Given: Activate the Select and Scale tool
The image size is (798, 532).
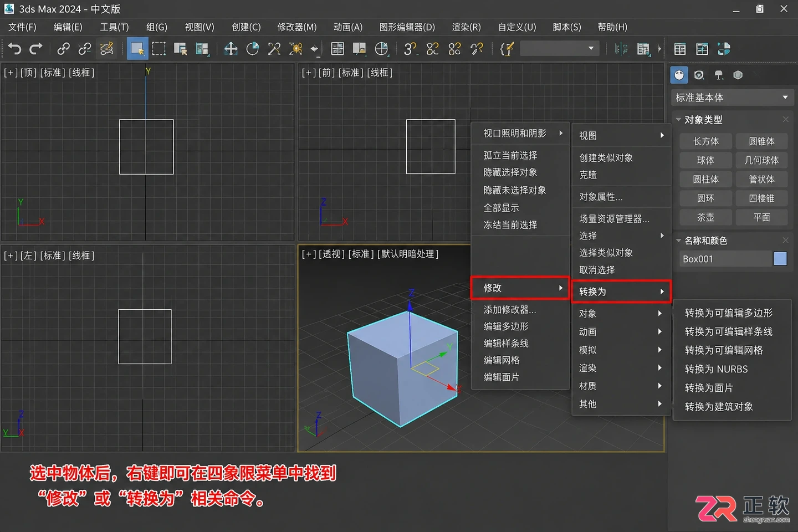Looking at the screenshot, I should click(274, 49).
